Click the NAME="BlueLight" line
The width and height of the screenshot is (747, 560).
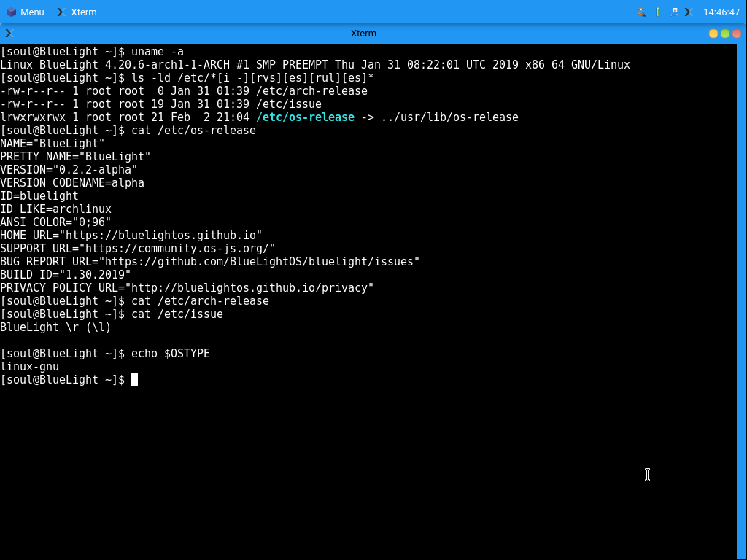point(53,144)
